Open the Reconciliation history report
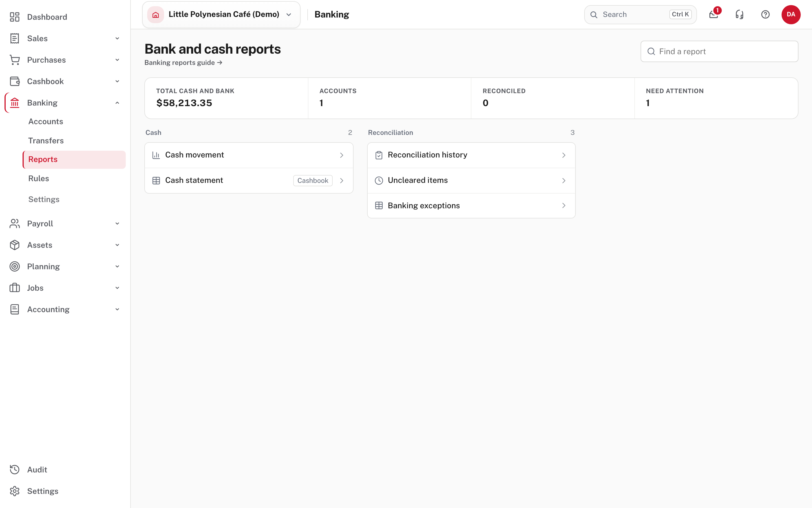Screen dimensions: 812x508 [471, 155]
